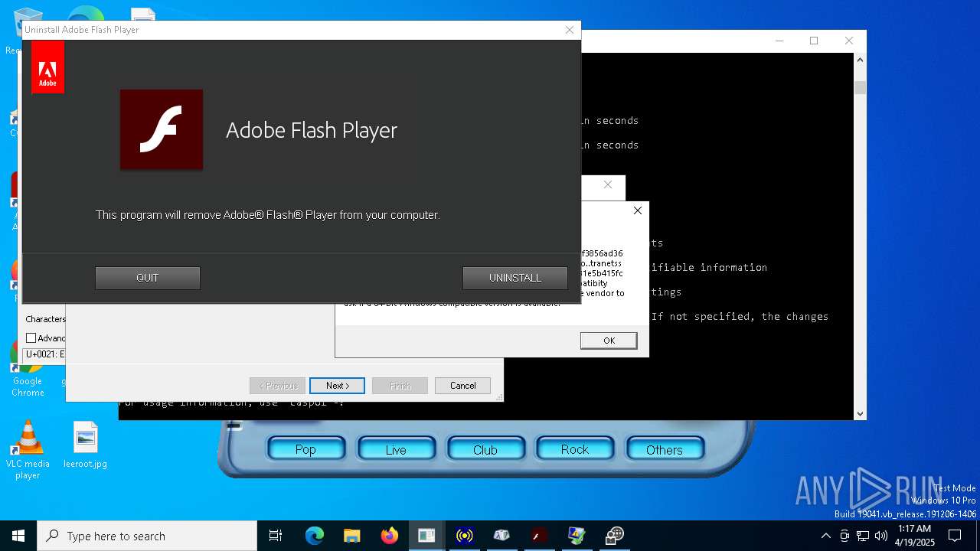
Task: Open Firefox from the taskbar
Action: click(x=389, y=536)
